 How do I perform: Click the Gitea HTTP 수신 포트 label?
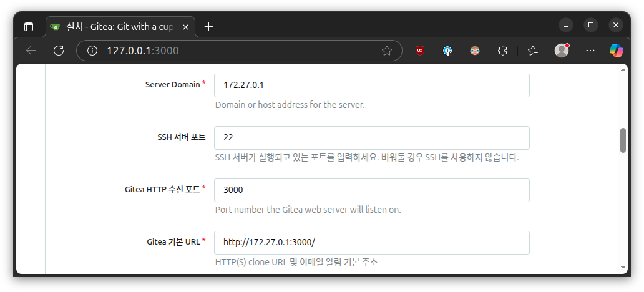coord(162,189)
